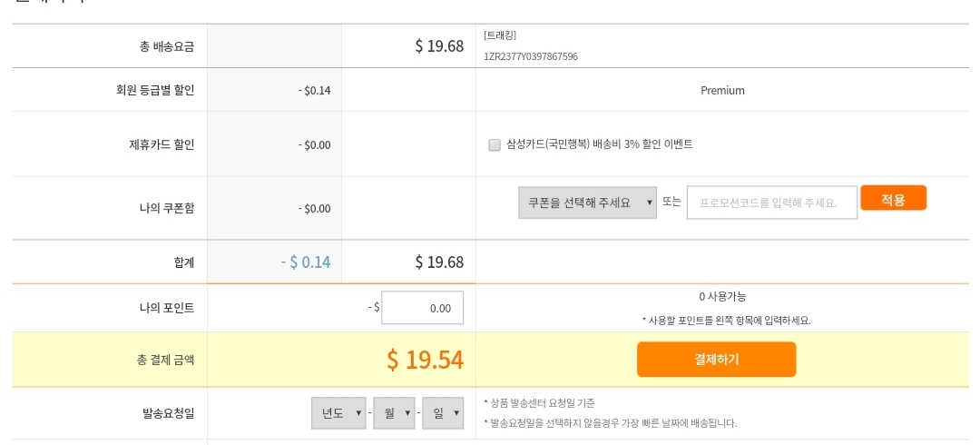This screenshot has width=980, height=445.
Task: Open the coupon selection dropdown
Action: pyautogui.click(x=587, y=203)
